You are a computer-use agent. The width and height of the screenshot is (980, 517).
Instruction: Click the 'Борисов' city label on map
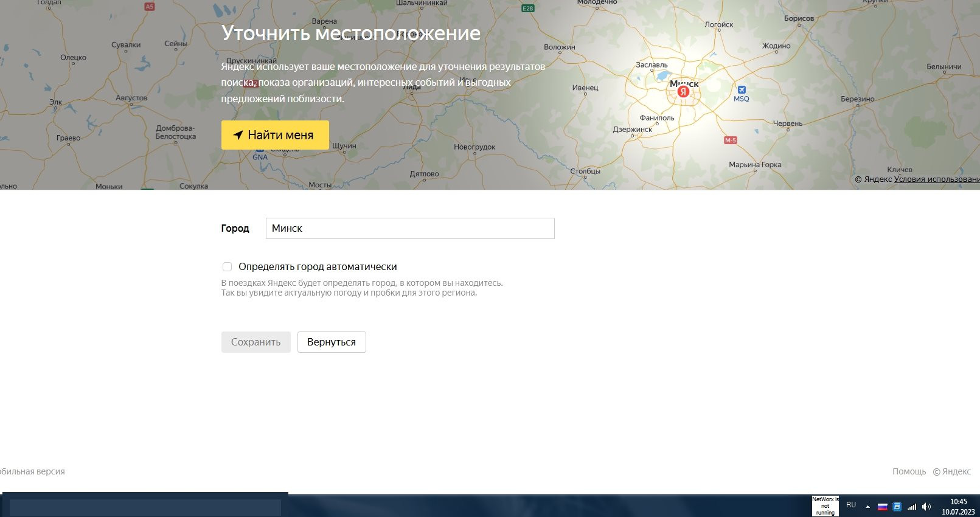pos(799,18)
